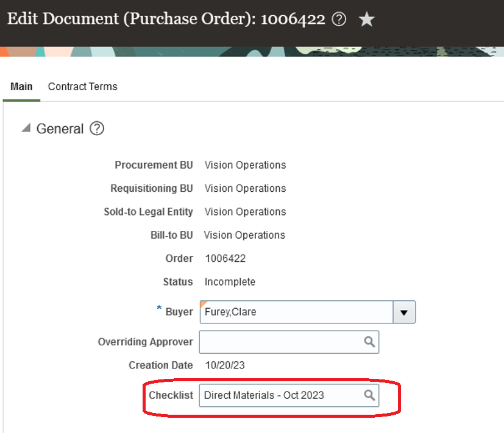Click the Overriding Approver label
Viewport: 504px width, 433px height.
(146, 342)
